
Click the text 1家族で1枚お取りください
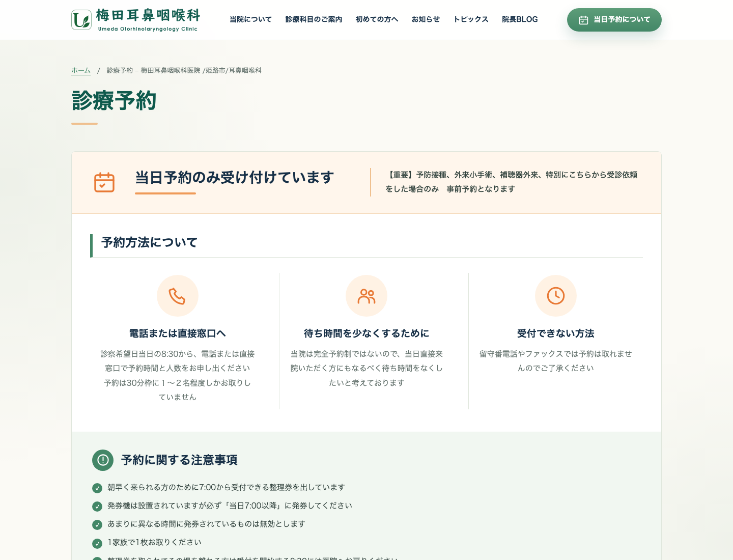click(x=154, y=542)
